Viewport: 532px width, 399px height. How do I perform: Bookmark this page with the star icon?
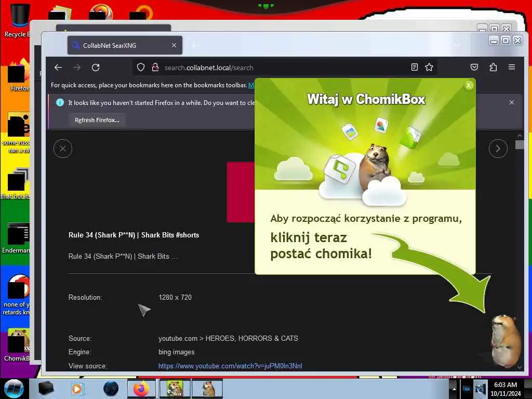(x=429, y=67)
